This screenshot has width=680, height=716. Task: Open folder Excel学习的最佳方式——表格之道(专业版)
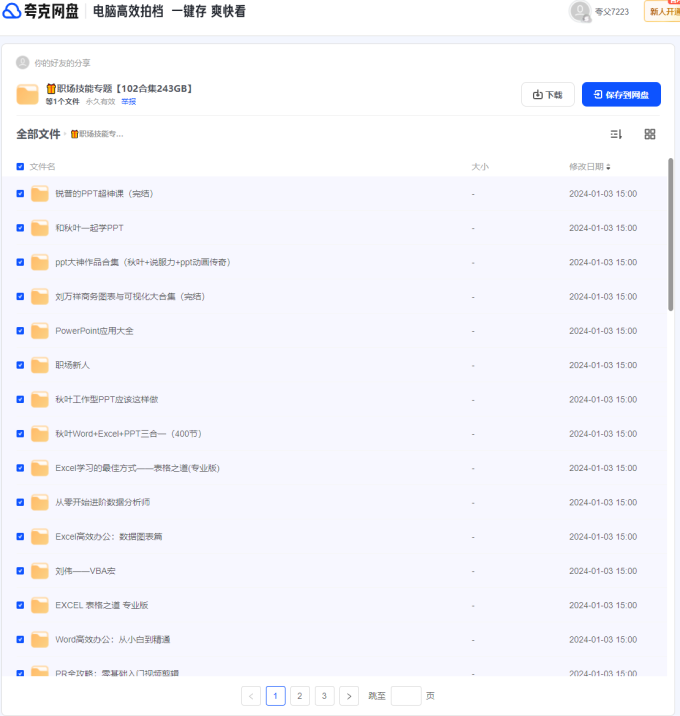tap(137, 468)
